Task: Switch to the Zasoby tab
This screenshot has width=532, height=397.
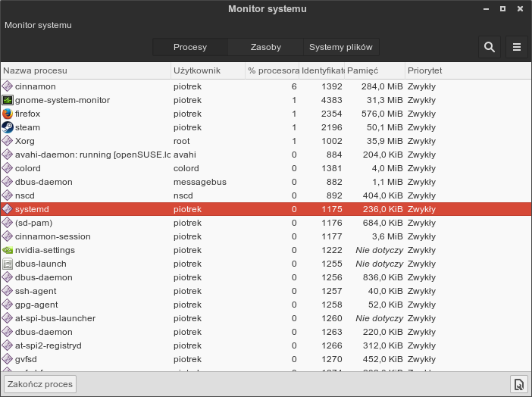Action: (x=266, y=47)
